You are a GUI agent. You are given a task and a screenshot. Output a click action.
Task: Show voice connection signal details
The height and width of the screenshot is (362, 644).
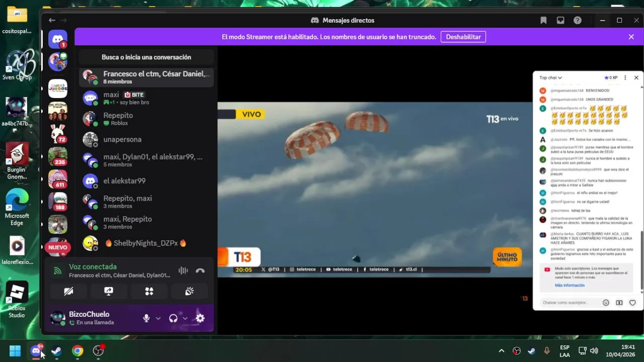(58, 271)
